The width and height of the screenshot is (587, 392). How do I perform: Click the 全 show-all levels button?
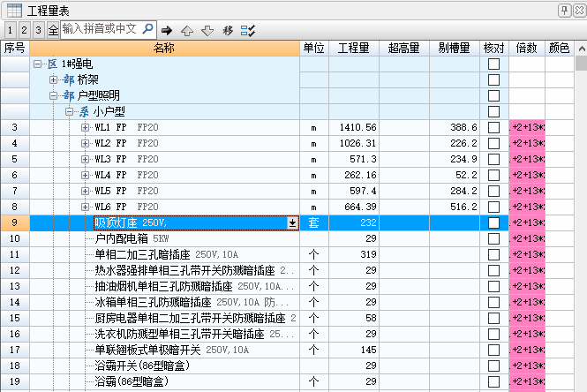(53, 30)
